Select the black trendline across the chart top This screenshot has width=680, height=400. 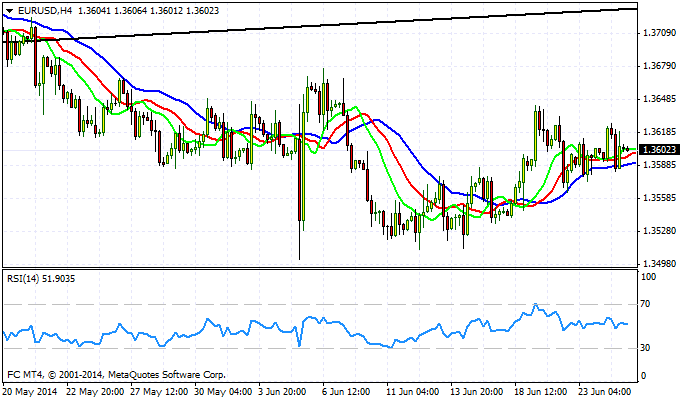click(320, 25)
